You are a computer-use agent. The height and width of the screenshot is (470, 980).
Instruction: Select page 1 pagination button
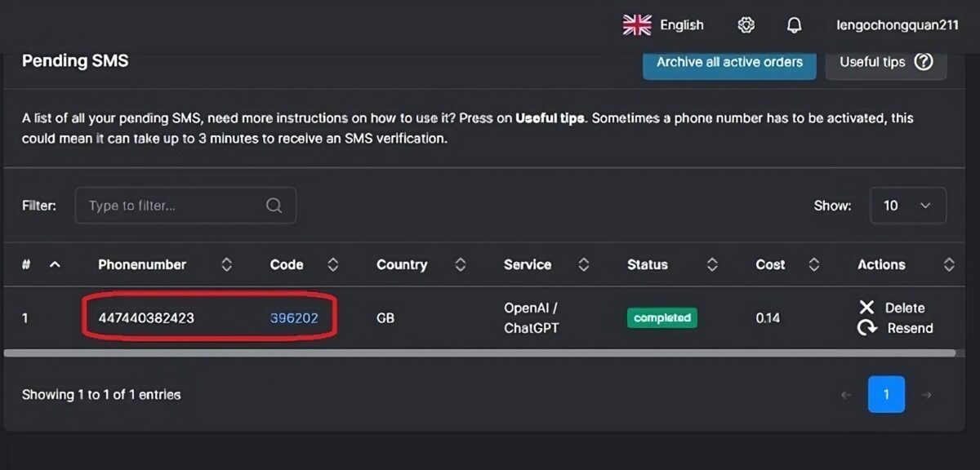point(886,394)
